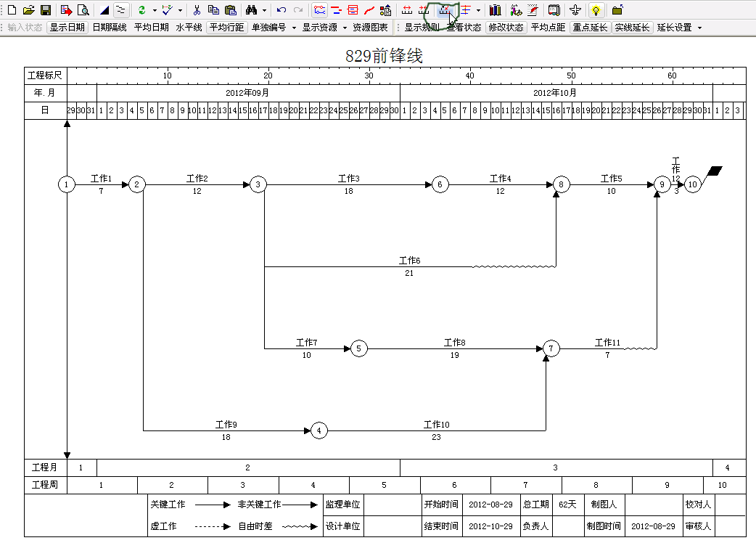Viewport: 756px width, 543px height.
Task: Select the 工作6 task label
Action: click(x=409, y=261)
